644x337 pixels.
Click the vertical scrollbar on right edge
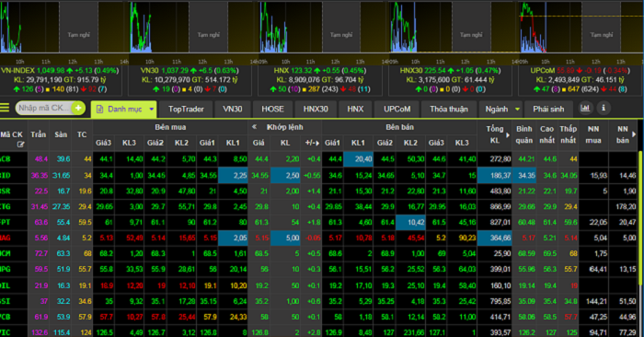click(x=640, y=218)
